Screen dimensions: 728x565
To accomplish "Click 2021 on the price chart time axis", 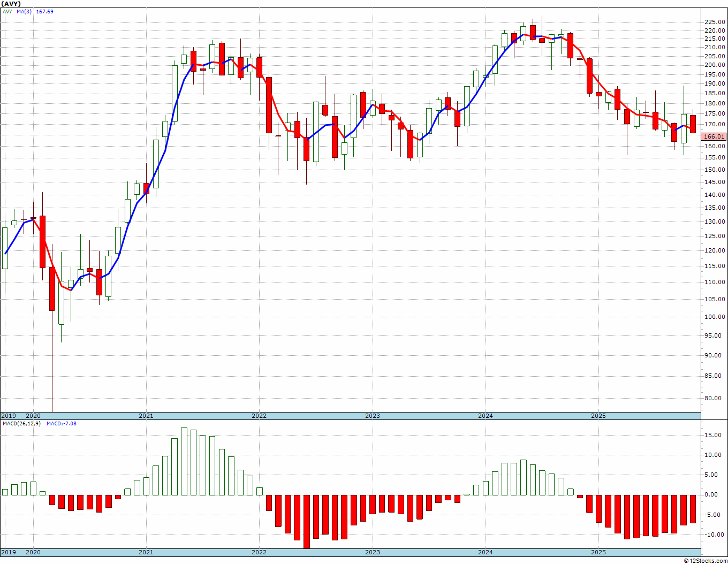I will pos(146,416).
